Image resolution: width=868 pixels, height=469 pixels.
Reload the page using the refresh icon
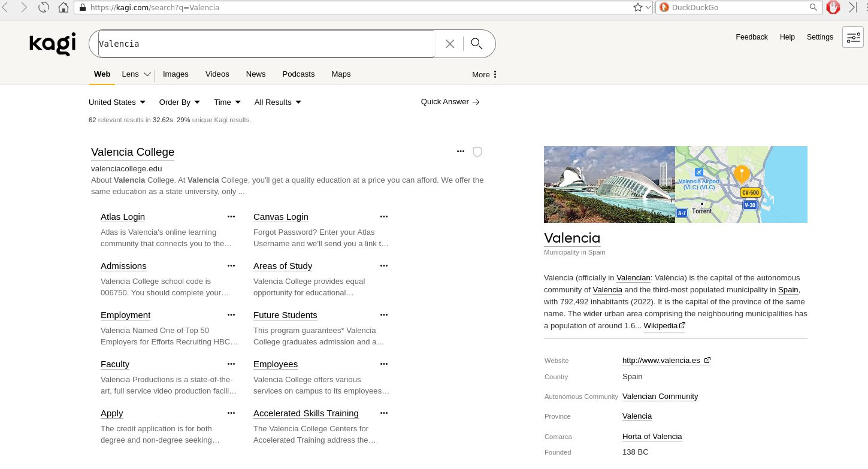coord(44,8)
